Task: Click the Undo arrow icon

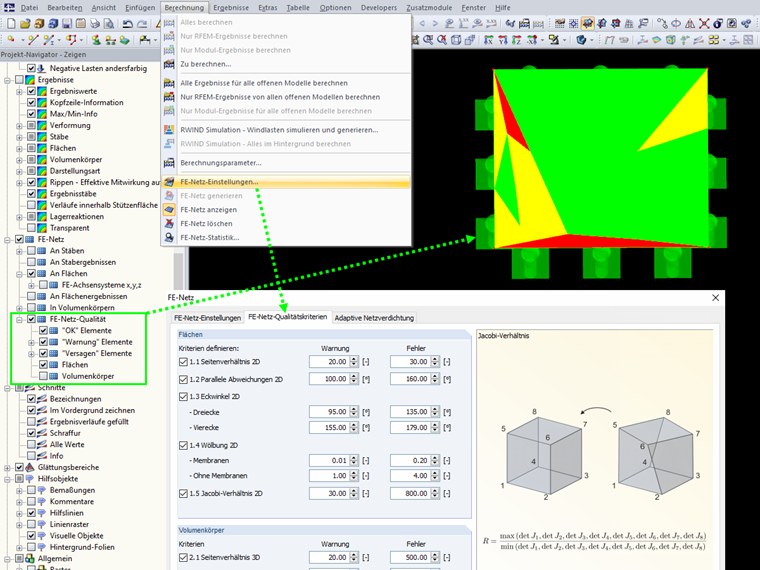Action: (x=127, y=23)
